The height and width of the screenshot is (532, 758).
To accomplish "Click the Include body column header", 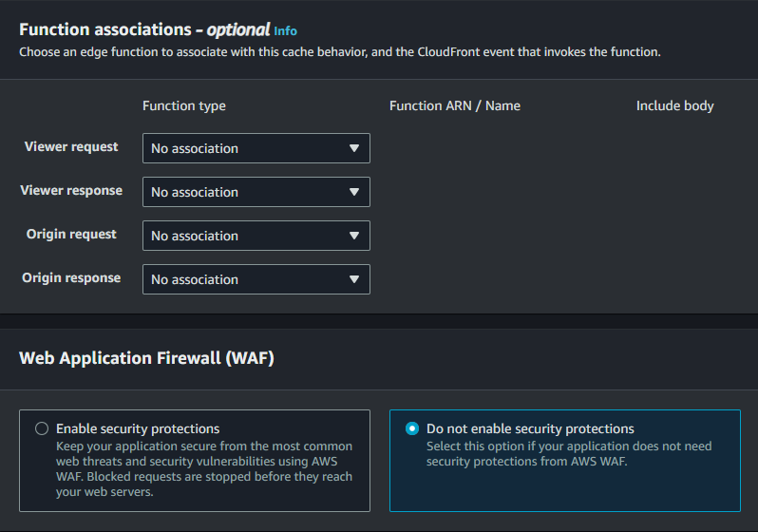I will point(674,105).
